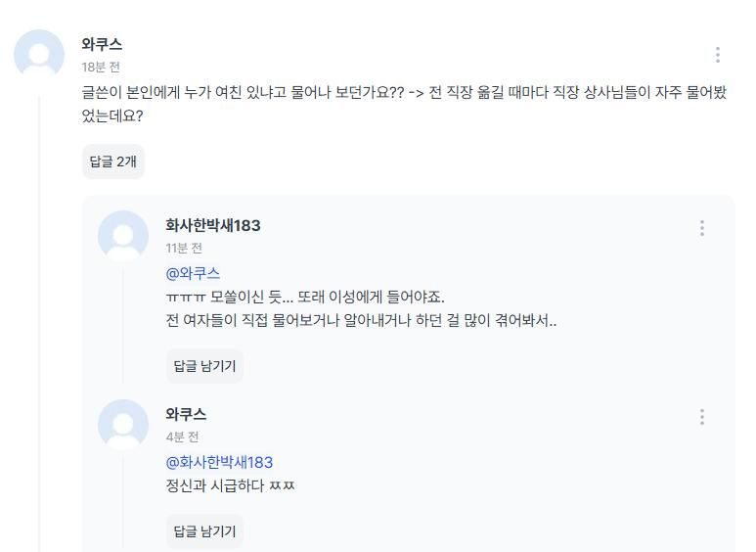Screen dimensions: 756x552
Task: Open the @화사한박새183 mention link
Action: [219, 462]
